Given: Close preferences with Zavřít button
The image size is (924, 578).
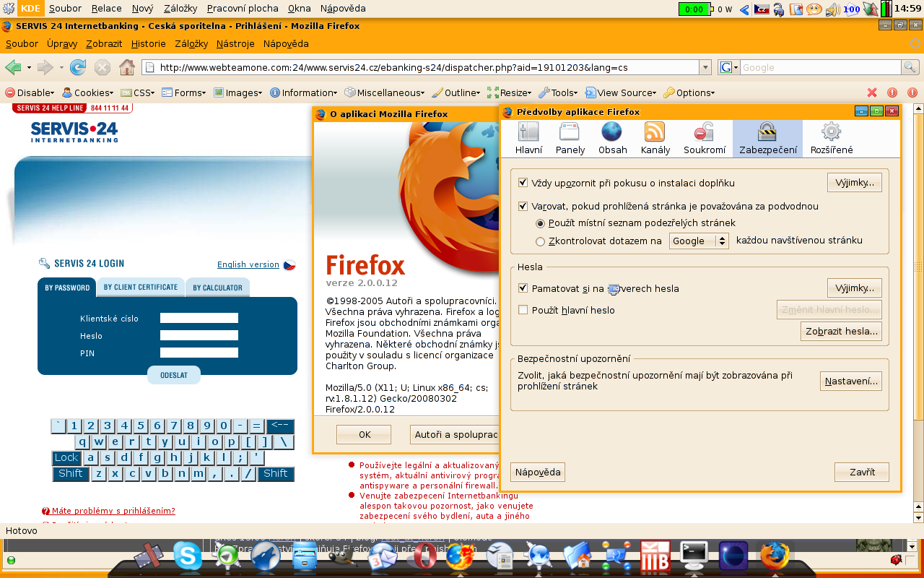Looking at the screenshot, I should coord(862,472).
